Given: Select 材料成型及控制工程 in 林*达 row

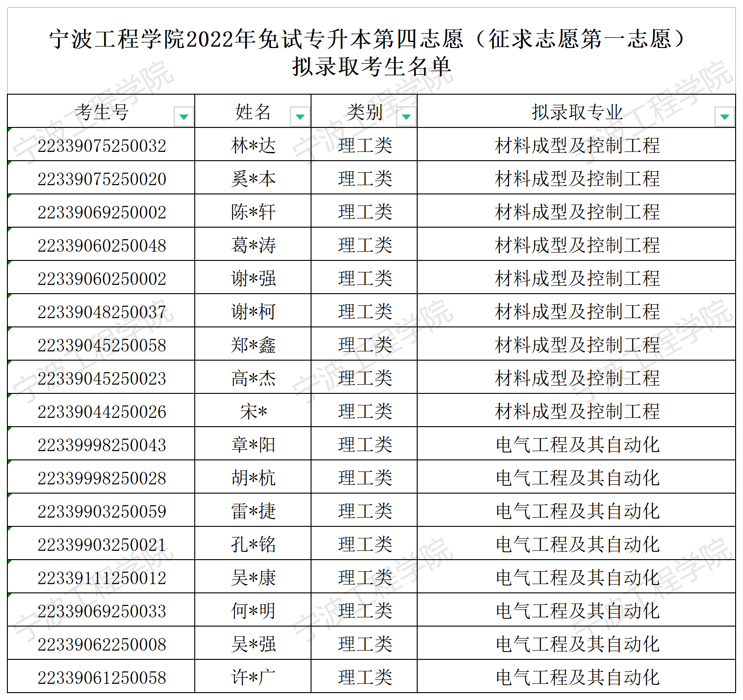Looking at the screenshot, I should 576,145.
